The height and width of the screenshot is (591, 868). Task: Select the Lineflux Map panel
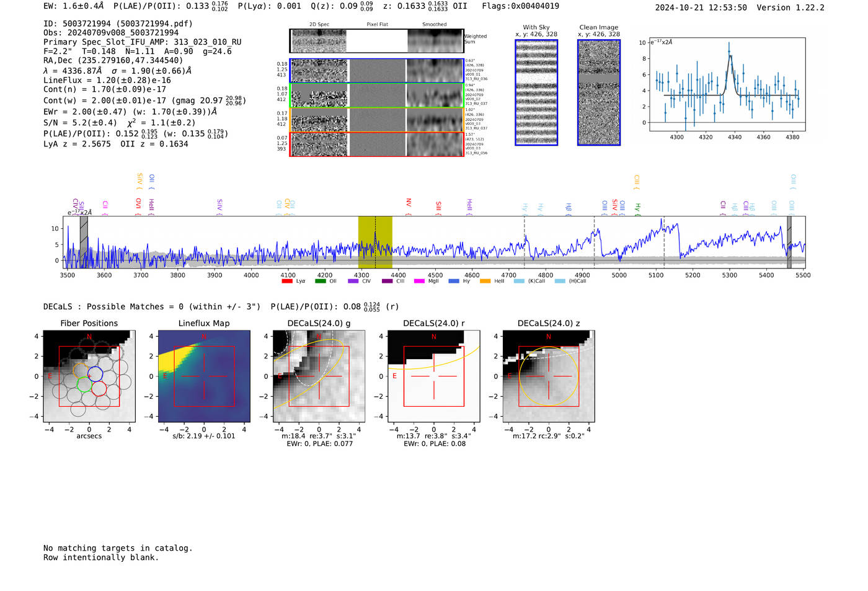(x=204, y=376)
